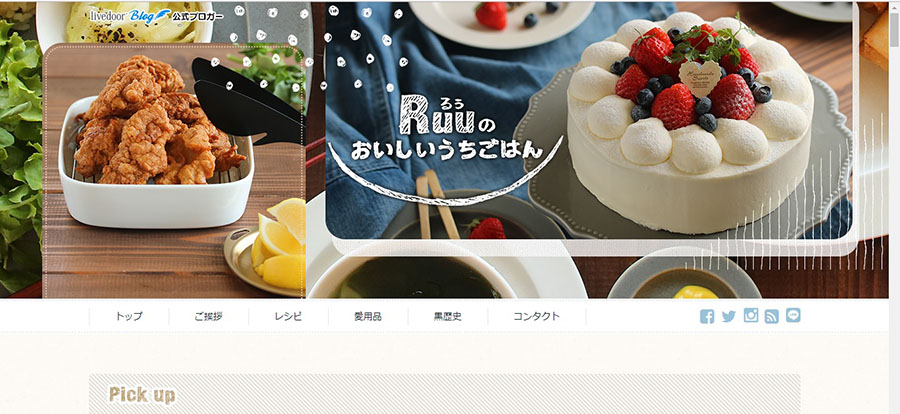900x414 pixels.
Task: Open the RSS feed icon
Action: point(772,316)
